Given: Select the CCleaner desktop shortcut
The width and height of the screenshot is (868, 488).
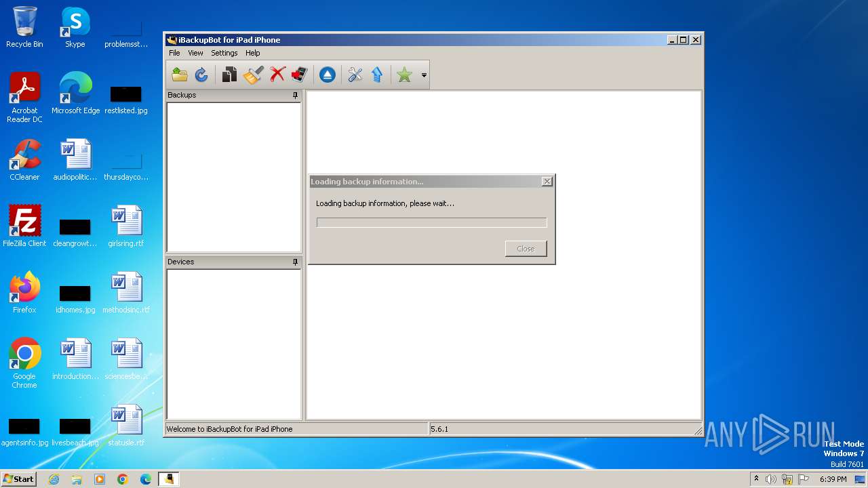Looking at the screenshot, I should pyautogui.click(x=24, y=160).
